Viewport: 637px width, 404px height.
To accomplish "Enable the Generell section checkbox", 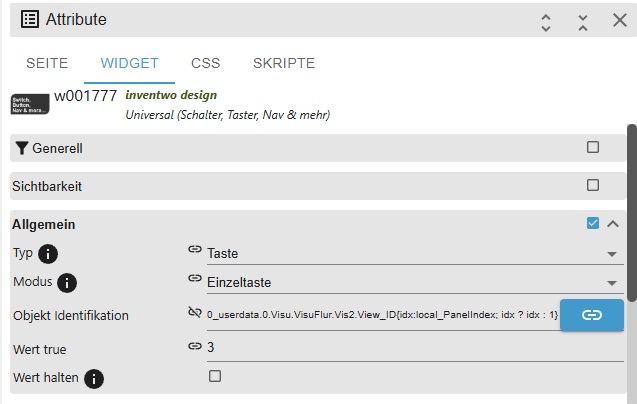I will [x=593, y=147].
